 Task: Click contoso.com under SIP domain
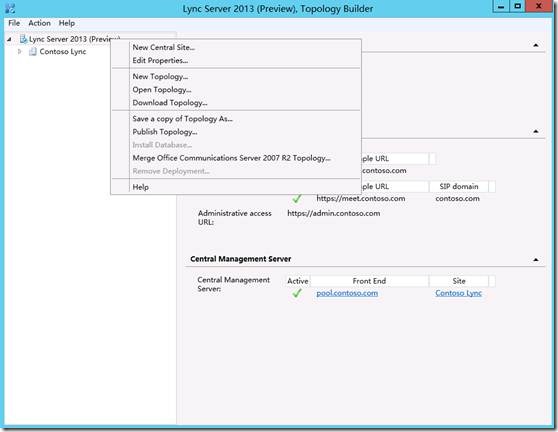pyautogui.click(x=457, y=199)
